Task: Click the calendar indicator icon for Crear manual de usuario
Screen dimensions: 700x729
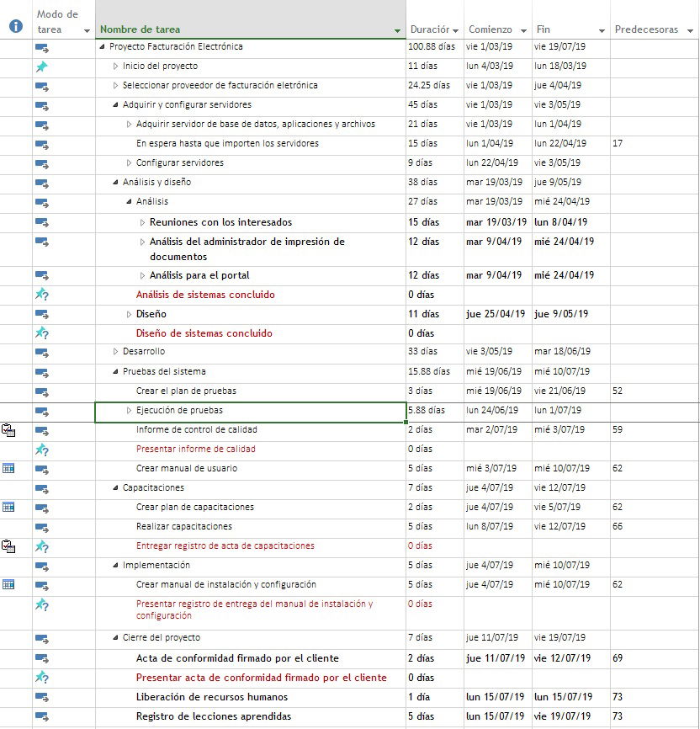Action: pos(8,468)
